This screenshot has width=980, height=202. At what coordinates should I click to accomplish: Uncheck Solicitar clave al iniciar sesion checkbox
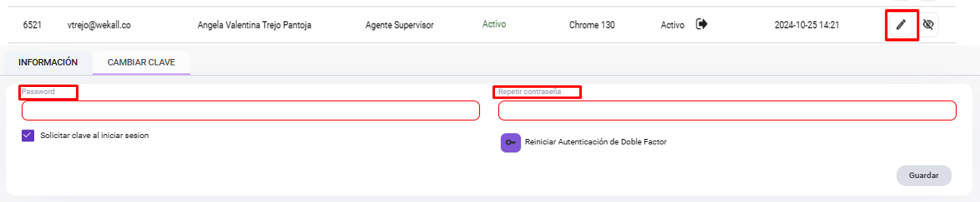tap(28, 135)
